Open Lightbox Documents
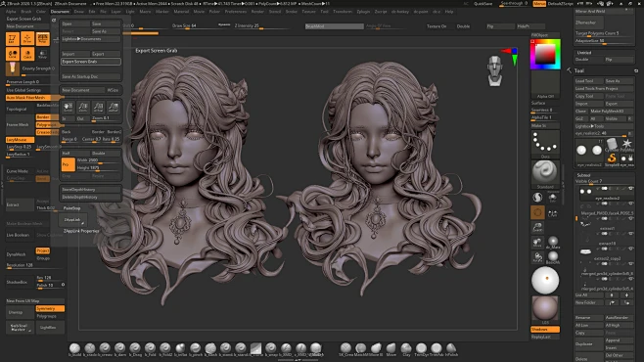Image resolution: width=644 pixels, height=362 pixels. coord(91,39)
